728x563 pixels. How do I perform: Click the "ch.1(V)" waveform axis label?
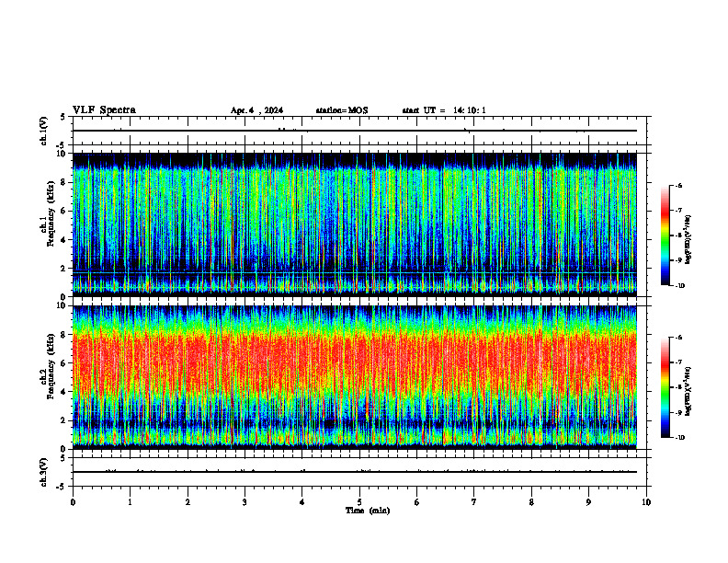tap(43, 131)
